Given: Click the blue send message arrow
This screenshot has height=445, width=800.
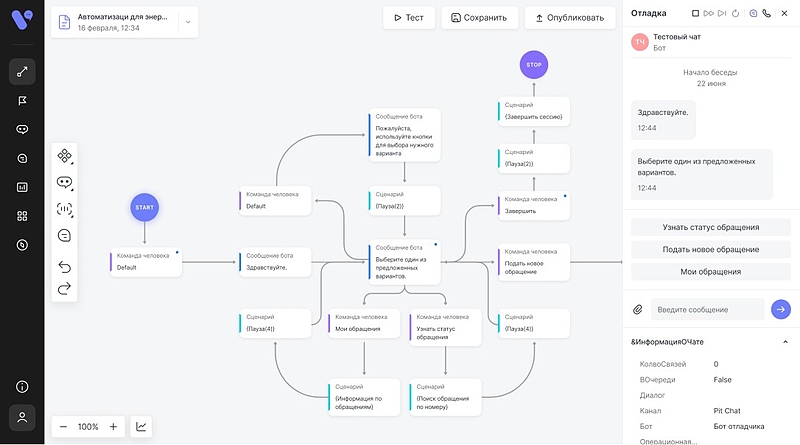Looking at the screenshot, I should [x=780, y=310].
